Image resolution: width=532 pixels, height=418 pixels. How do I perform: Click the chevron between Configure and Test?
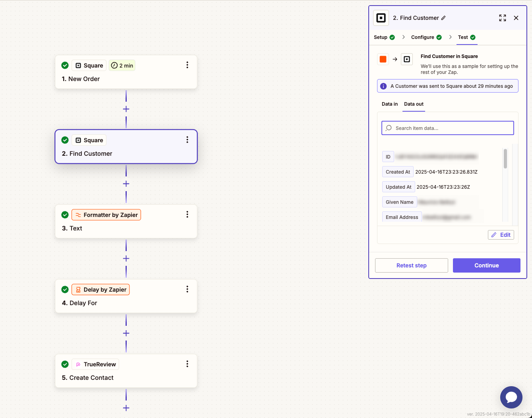click(450, 37)
